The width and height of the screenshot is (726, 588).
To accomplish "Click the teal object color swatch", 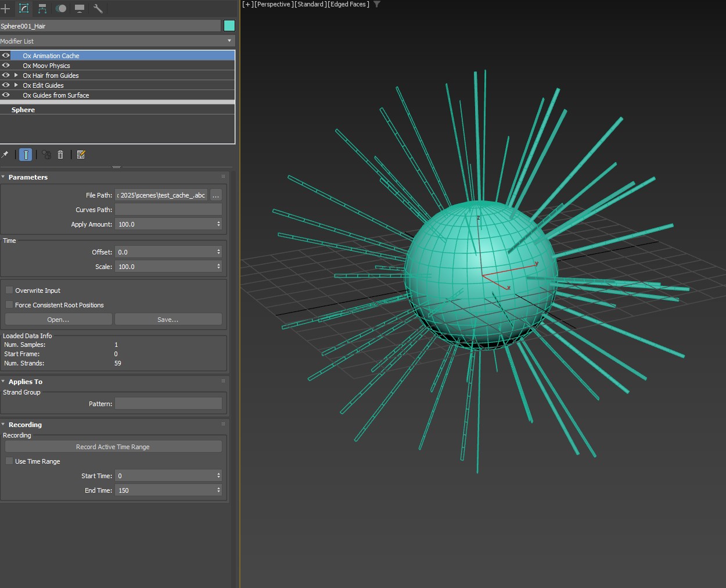I will [x=229, y=26].
